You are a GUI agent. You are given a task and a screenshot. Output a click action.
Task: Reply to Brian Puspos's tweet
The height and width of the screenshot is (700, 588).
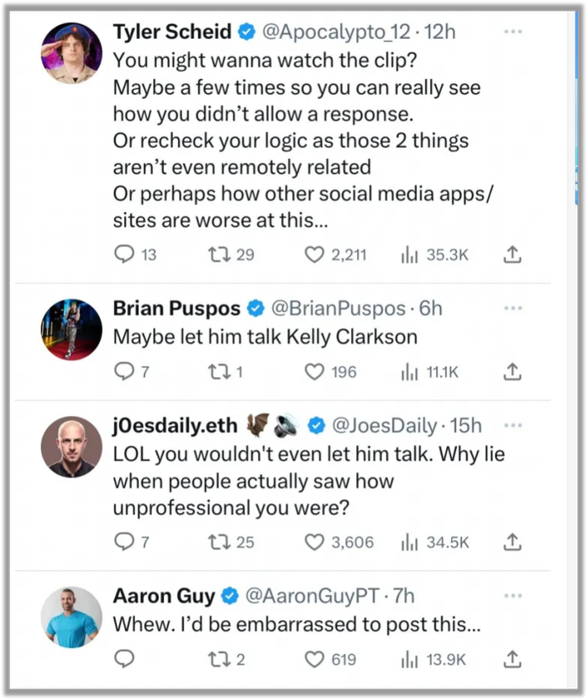(123, 371)
